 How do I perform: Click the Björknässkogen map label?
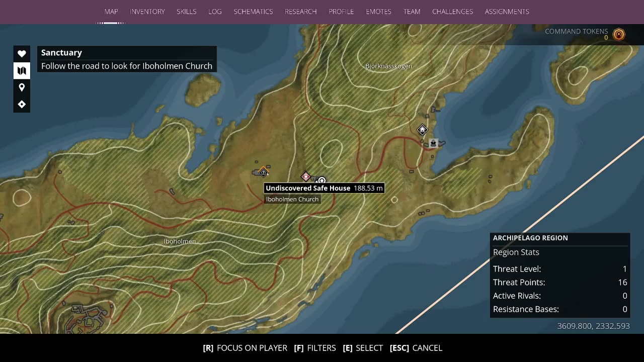click(388, 66)
